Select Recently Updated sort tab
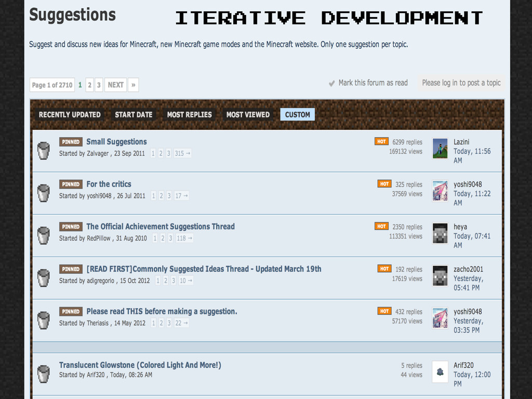 (x=70, y=115)
